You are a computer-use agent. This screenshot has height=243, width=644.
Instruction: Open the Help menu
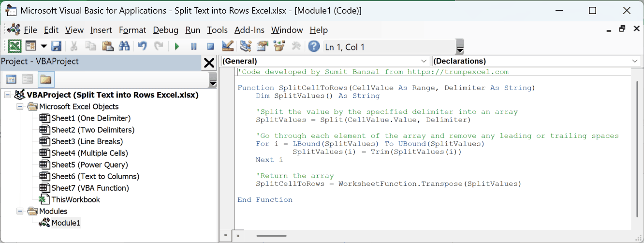point(319,30)
